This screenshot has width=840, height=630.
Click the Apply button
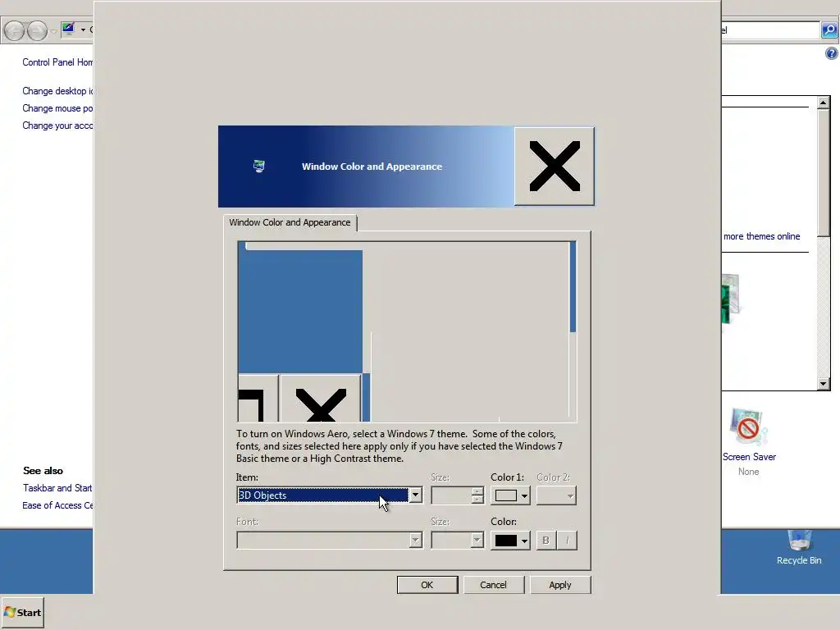pos(559,585)
